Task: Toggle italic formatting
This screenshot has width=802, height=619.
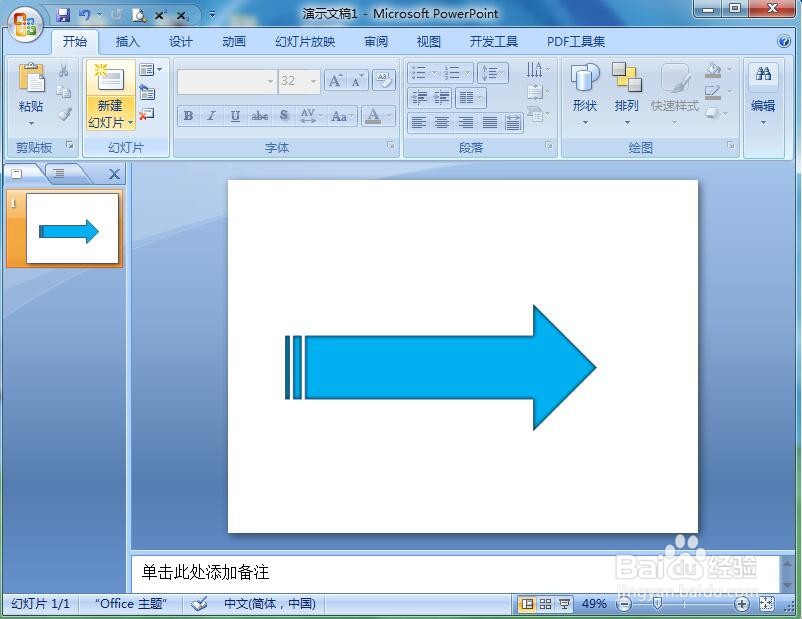Action: 211,116
